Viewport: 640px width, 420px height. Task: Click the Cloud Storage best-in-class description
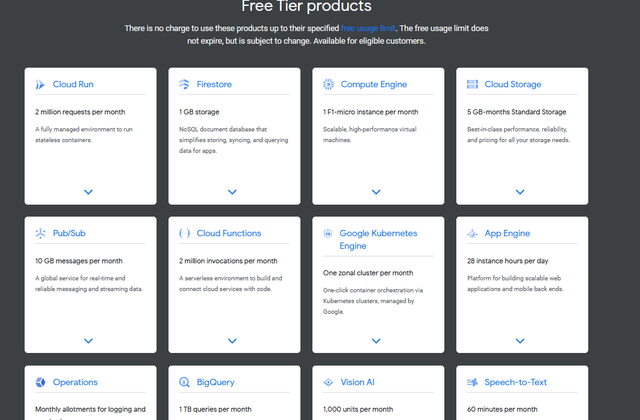coord(518,135)
